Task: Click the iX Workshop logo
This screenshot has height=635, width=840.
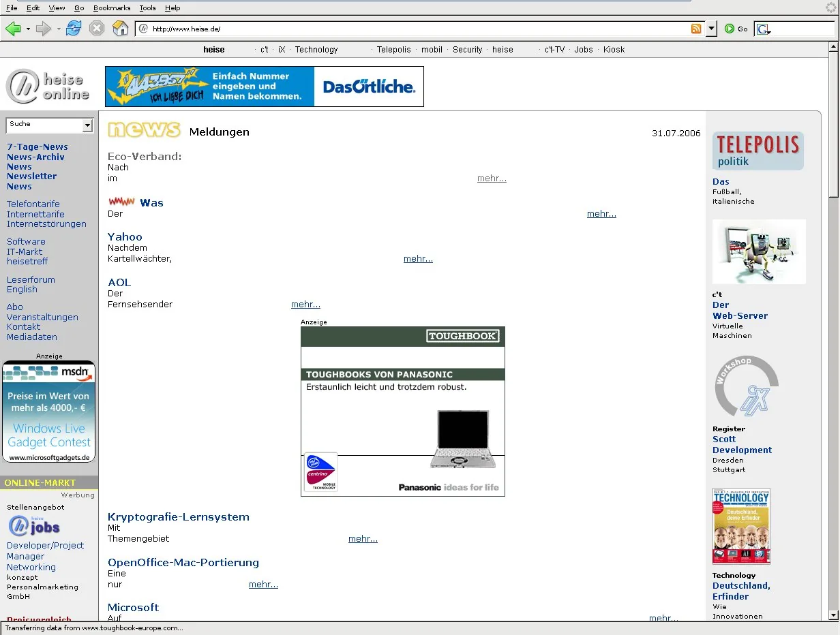Action: pos(747,386)
